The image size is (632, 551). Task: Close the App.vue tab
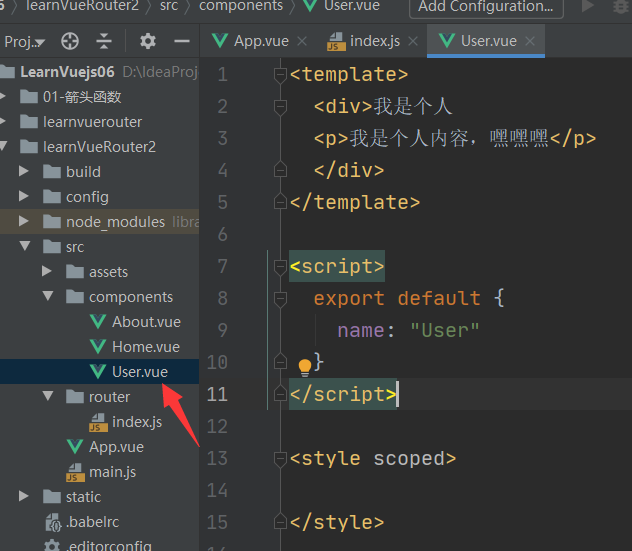pos(302,41)
